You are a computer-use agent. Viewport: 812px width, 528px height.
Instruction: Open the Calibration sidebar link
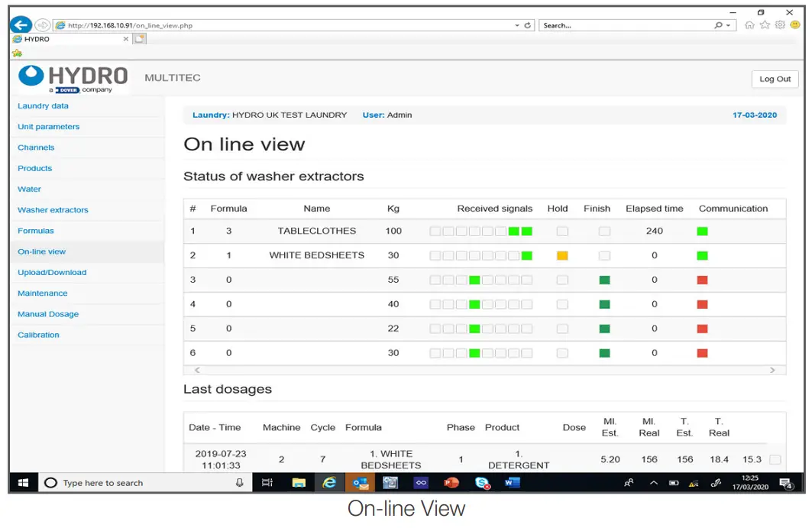click(x=38, y=335)
